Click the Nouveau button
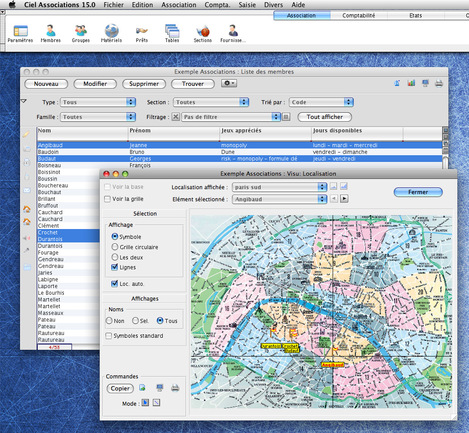This screenshot has height=433, width=469. pyautogui.click(x=46, y=84)
